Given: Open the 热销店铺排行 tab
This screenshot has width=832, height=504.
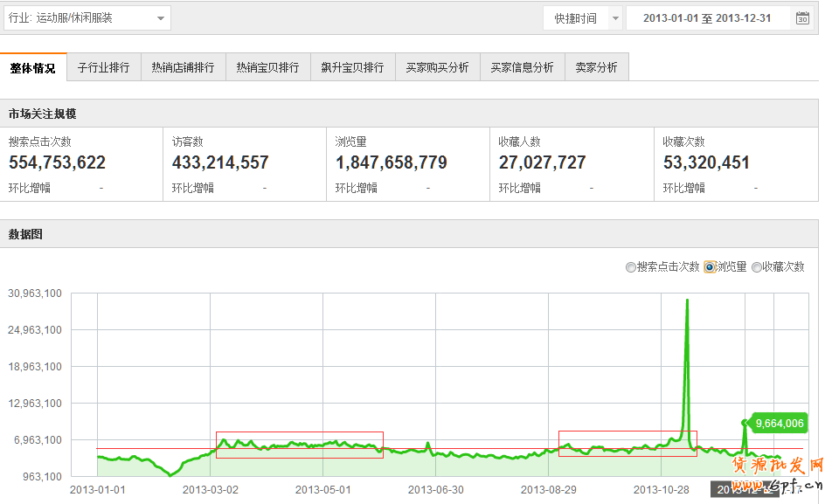Looking at the screenshot, I should (x=183, y=68).
